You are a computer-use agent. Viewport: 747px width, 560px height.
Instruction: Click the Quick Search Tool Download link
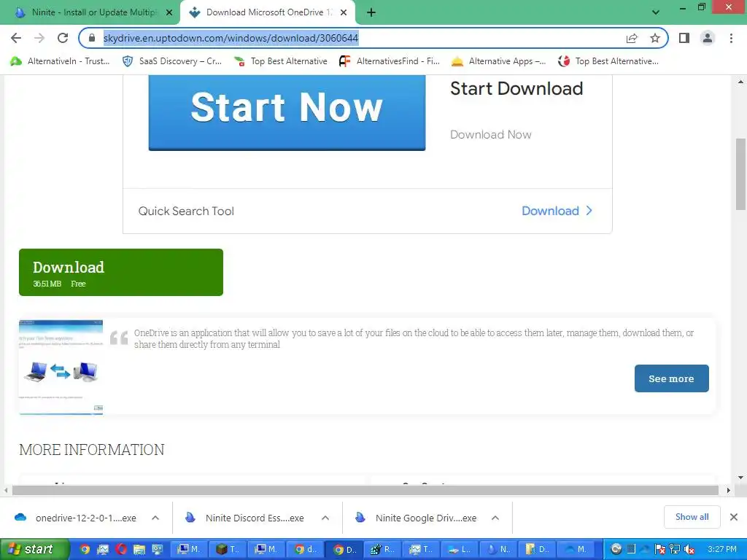pyautogui.click(x=557, y=211)
